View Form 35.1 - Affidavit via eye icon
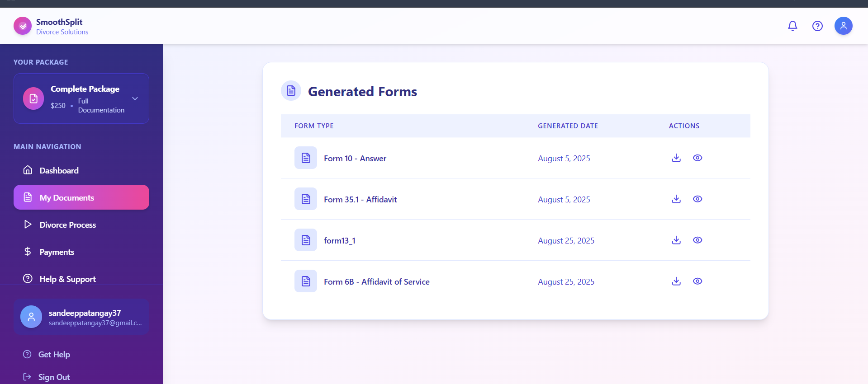868x384 pixels. tap(697, 199)
